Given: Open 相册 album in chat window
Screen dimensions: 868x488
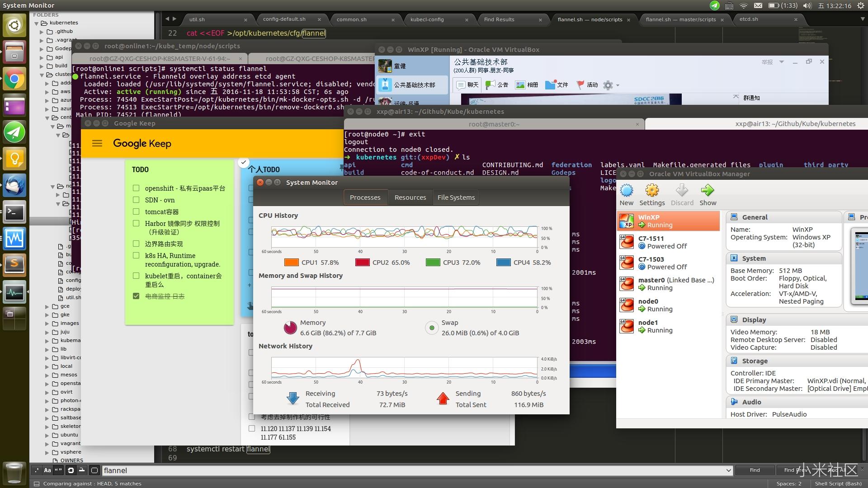Looking at the screenshot, I should pos(527,84).
